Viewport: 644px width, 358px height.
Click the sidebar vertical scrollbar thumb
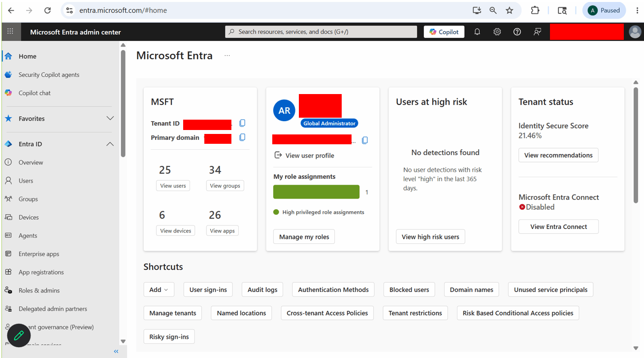[123, 103]
